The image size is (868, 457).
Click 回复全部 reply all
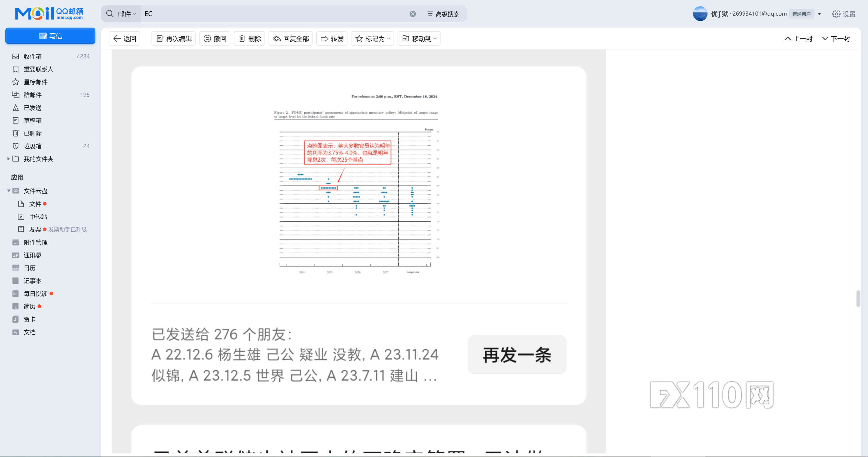coord(291,39)
